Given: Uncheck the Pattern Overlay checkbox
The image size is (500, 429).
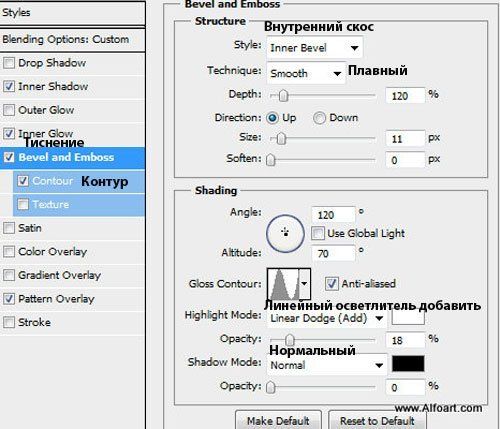Looking at the screenshot, I should (x=9, y=299).
